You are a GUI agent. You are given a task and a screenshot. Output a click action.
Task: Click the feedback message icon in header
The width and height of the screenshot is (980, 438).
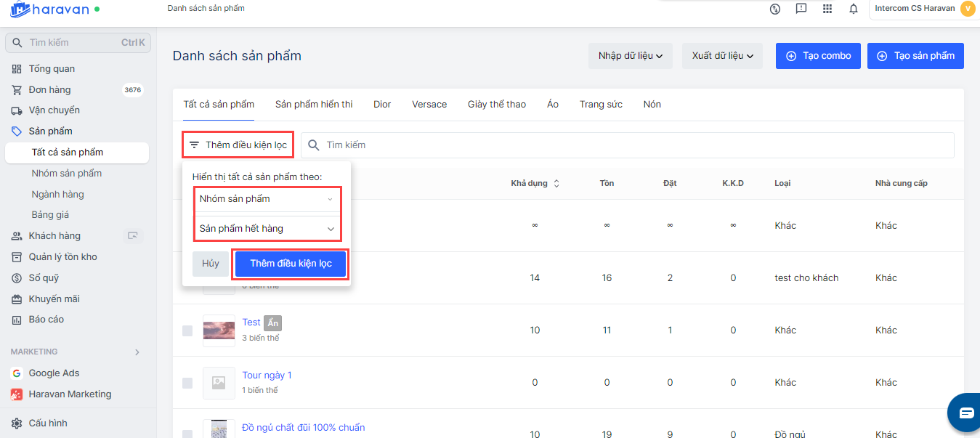[x=801, y=9]
